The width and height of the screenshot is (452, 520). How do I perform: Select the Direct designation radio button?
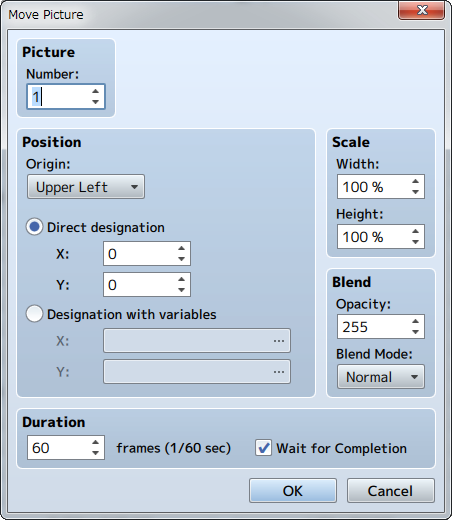(x=34, y=227)
